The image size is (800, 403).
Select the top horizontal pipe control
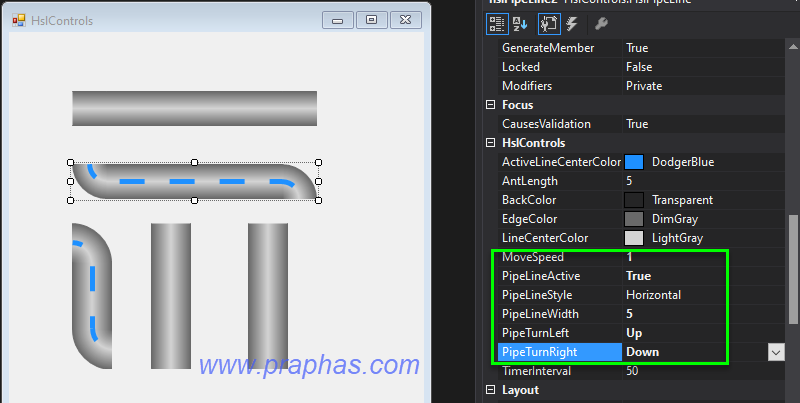[194, 108]
